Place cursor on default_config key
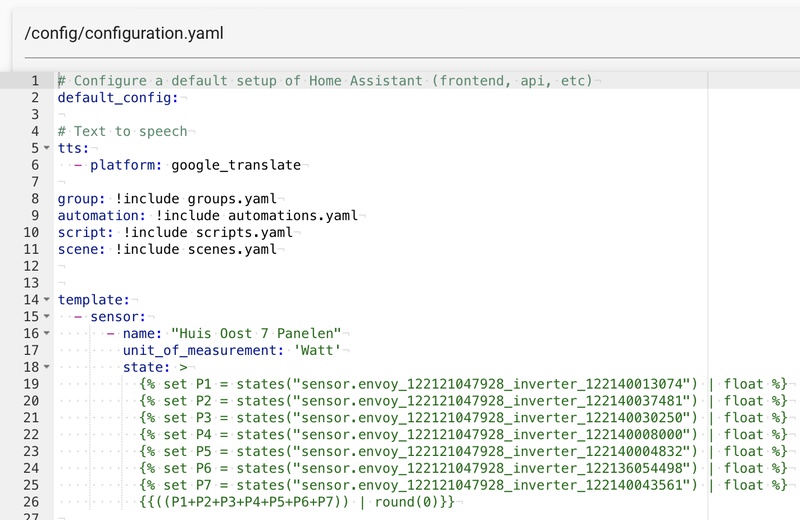 [x=116, y=97]
